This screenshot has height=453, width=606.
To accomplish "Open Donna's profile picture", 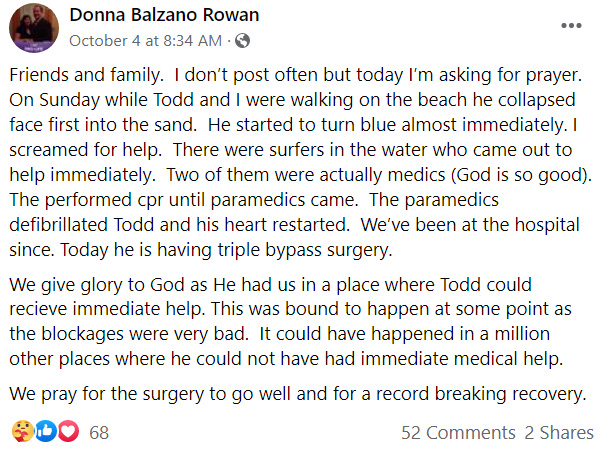I will 34,28.
